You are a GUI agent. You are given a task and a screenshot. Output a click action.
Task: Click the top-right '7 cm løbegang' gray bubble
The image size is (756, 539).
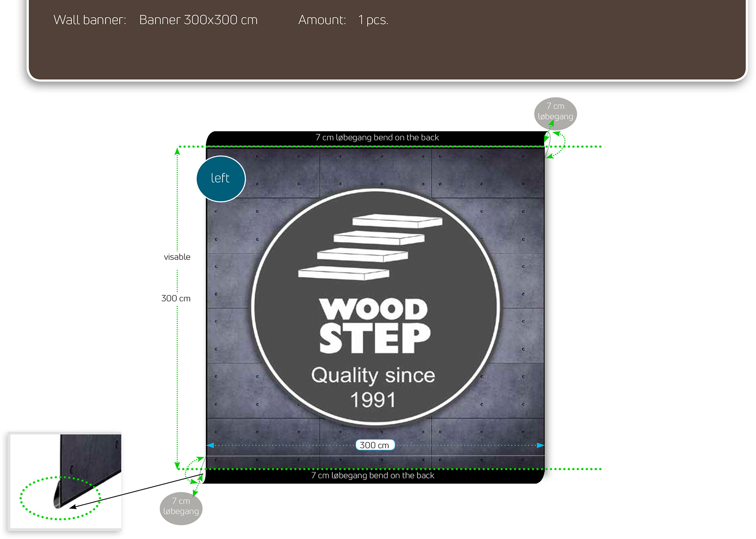pos(555,111)
